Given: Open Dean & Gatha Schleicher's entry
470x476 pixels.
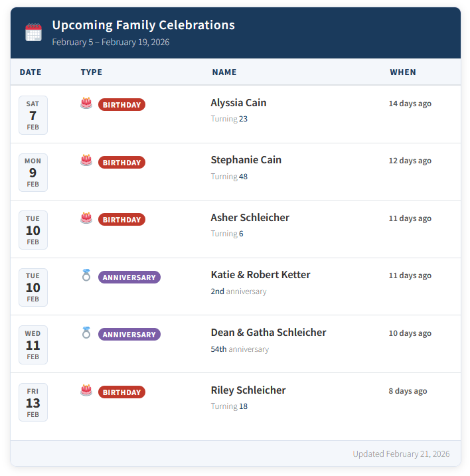Looking at the screenshot, I should (x=268, y=333).
